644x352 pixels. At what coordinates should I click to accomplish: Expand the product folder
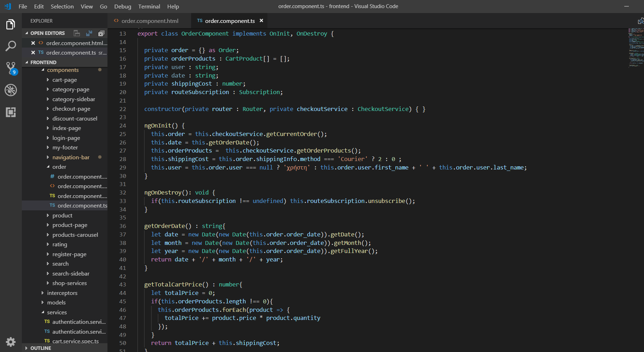coord(64,216)
